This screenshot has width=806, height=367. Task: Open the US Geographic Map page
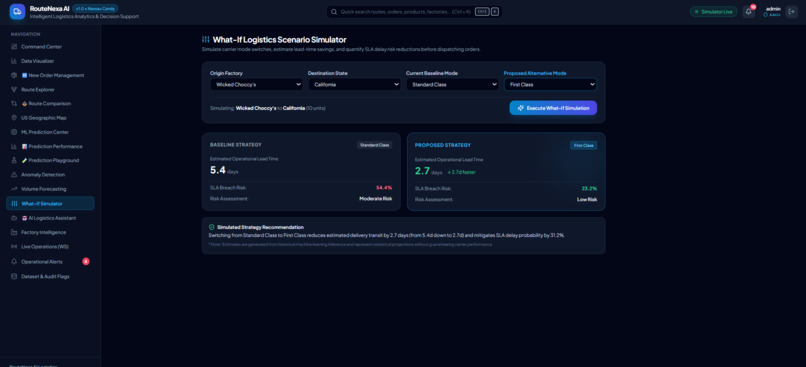tap(50, 118)
